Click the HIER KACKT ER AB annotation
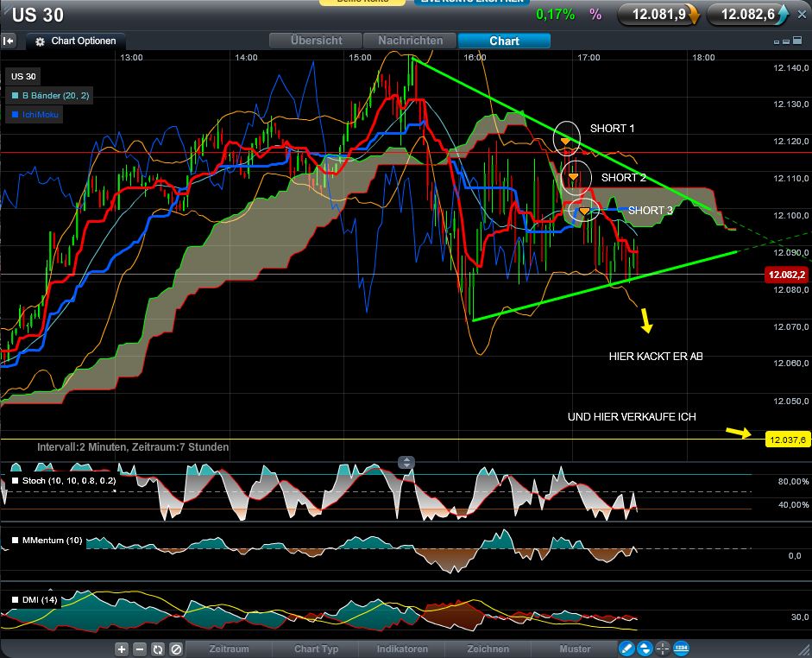Image resolution: width=812 pixels, height=658 pixels. click(656, 357)
